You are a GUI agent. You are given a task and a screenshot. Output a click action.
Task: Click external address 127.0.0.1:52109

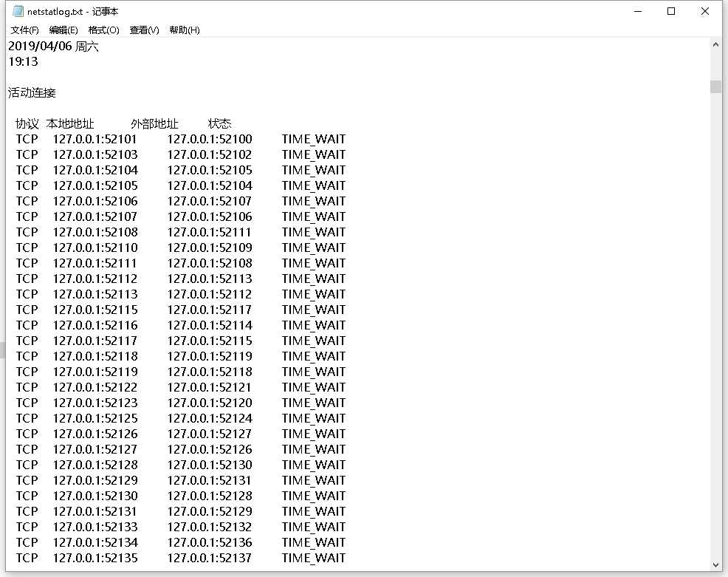(210, 247)
